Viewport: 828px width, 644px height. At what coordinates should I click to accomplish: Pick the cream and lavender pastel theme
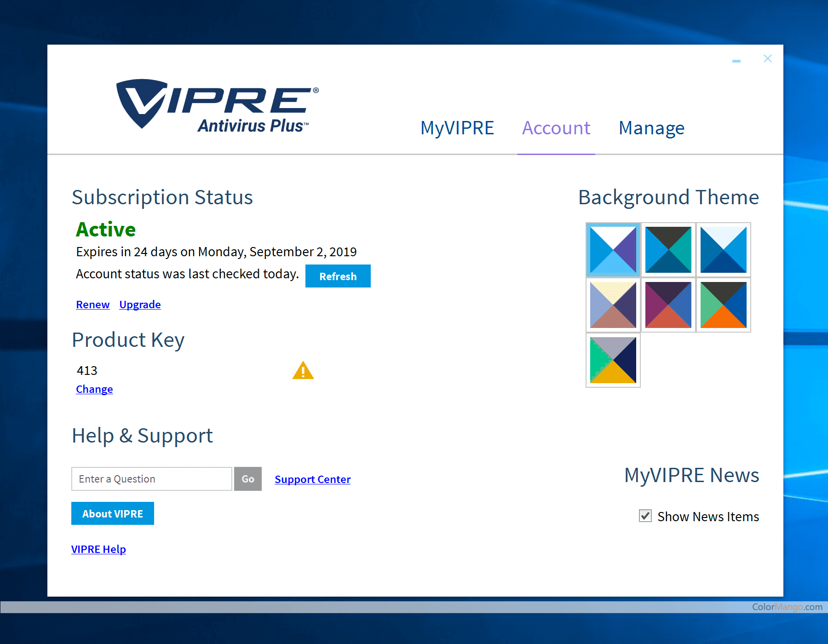(x=613, y=305)
